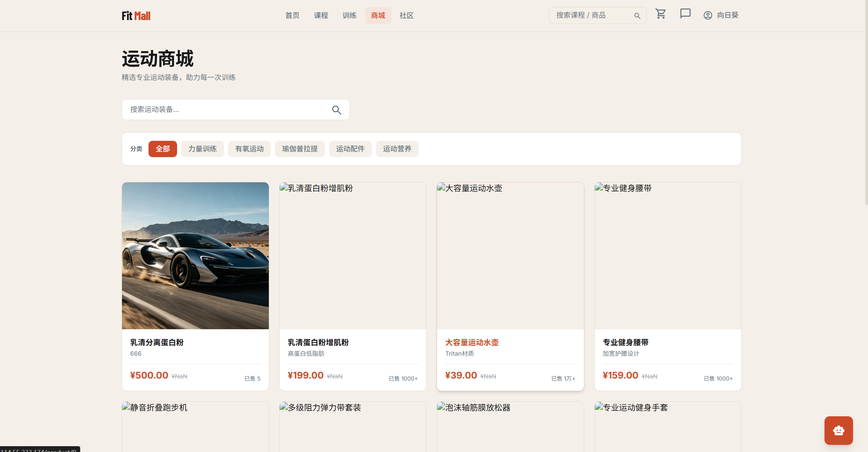Screen dimensions: 868x452
Task: Open the 多级阻力弹力带套装 product image
Action: [353, 427]
